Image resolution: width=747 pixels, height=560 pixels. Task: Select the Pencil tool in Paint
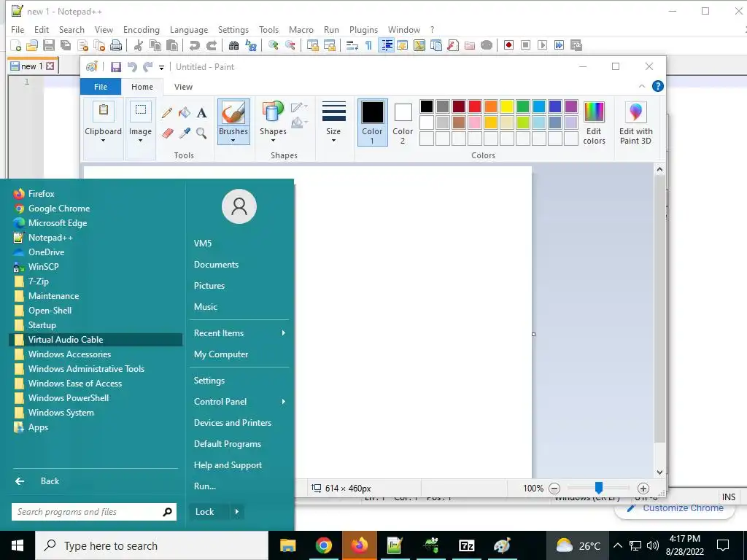(x=167, y=113)
